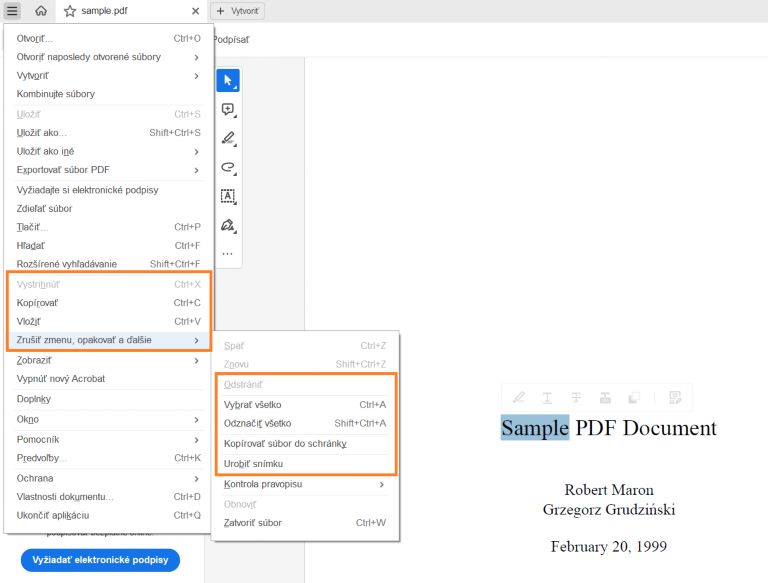
Task: Click Vypnúť nový Acrobat
Action: (108, 379)
